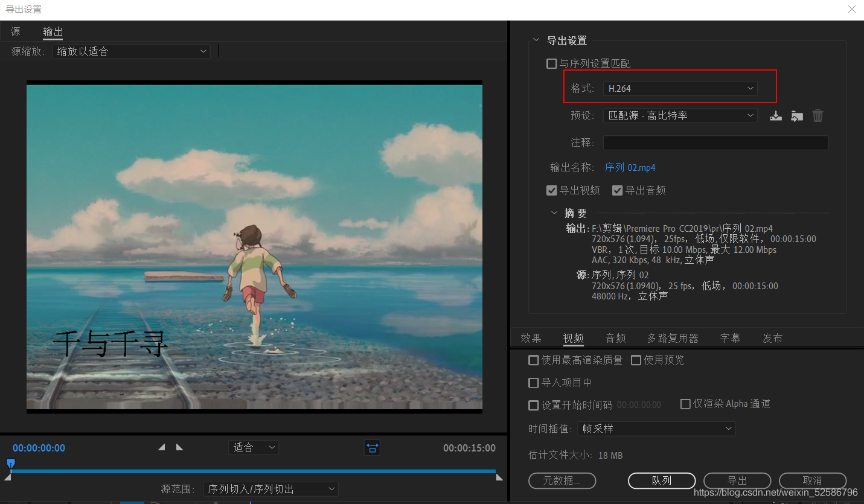The width and height of the screenshot is (864, 504).
Task: Open the 发布 tab
Action: (773, 338)
